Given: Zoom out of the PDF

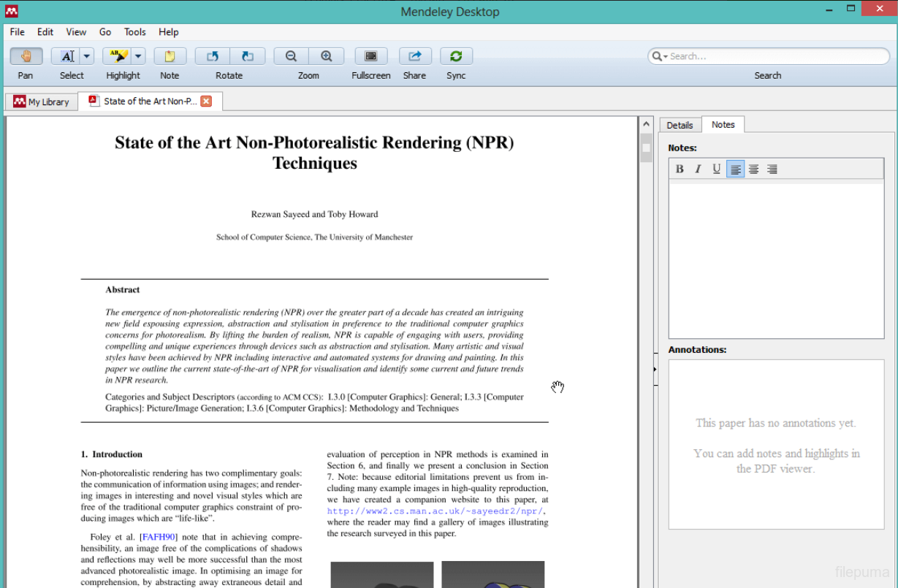Looking at the screenshot, I should point(291,56).
